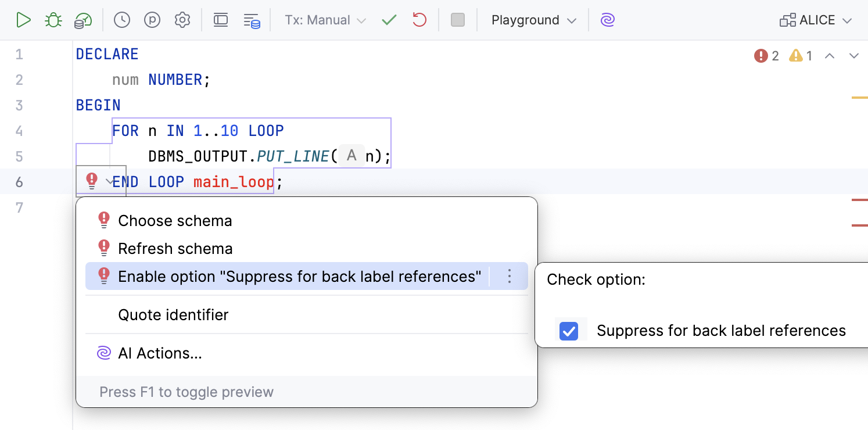This screenshot has height=430, width=868.
Task: Start debugging with the bug icon
Action: point(53,19)
